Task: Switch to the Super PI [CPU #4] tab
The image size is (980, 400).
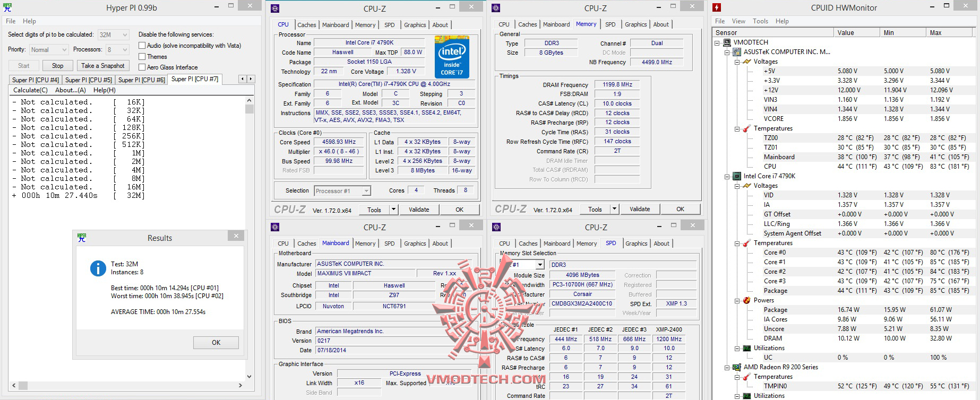Action: pyautogui.click(x=36, y=80)
